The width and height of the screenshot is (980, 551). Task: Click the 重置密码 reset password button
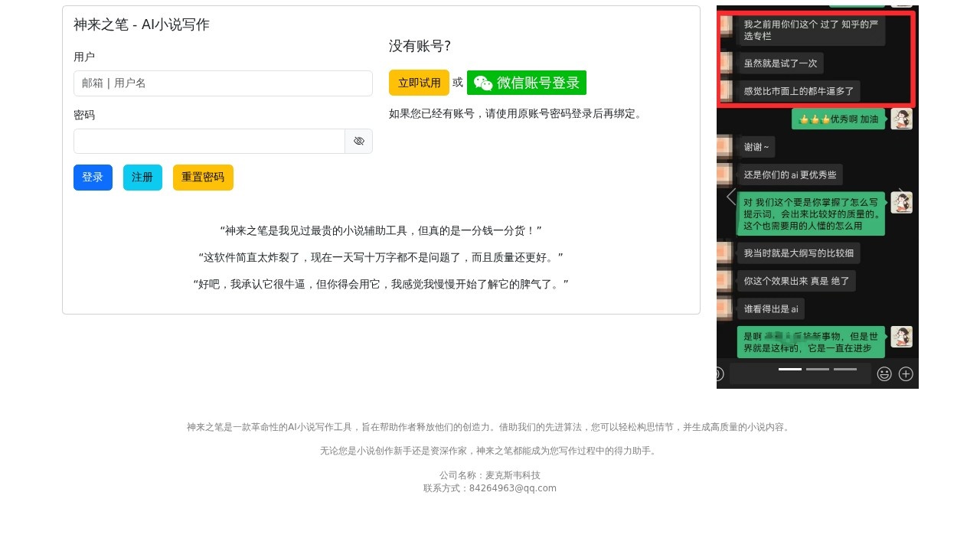203,178
